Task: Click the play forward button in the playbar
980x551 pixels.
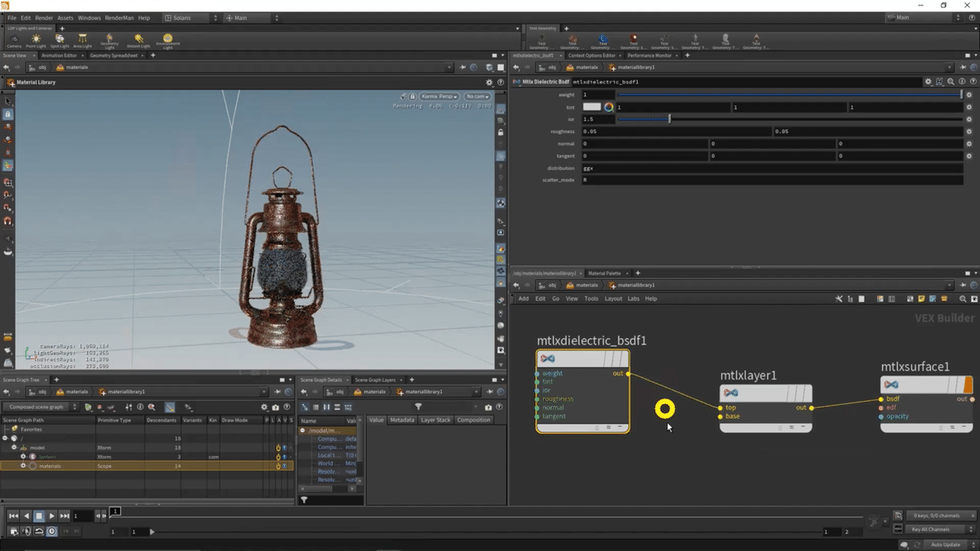Action: [x=51, y=516]
